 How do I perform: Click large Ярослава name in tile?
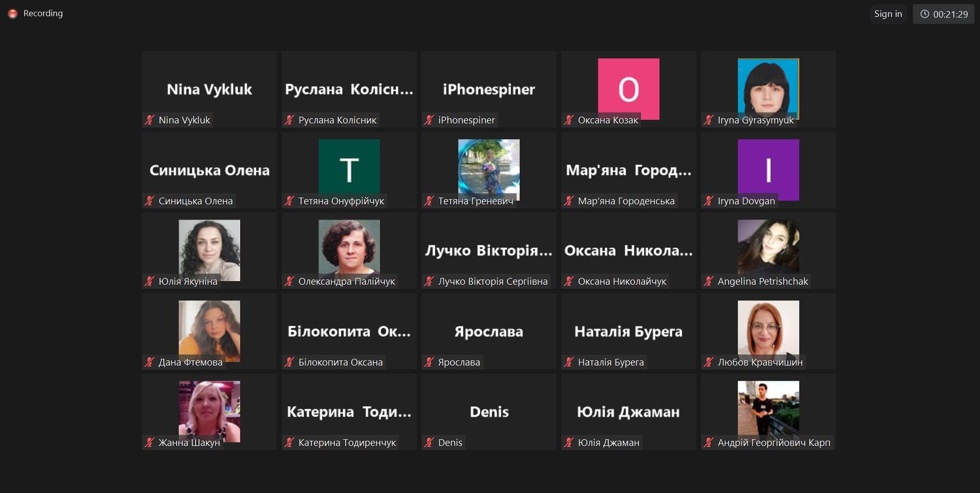click(489, 331)
